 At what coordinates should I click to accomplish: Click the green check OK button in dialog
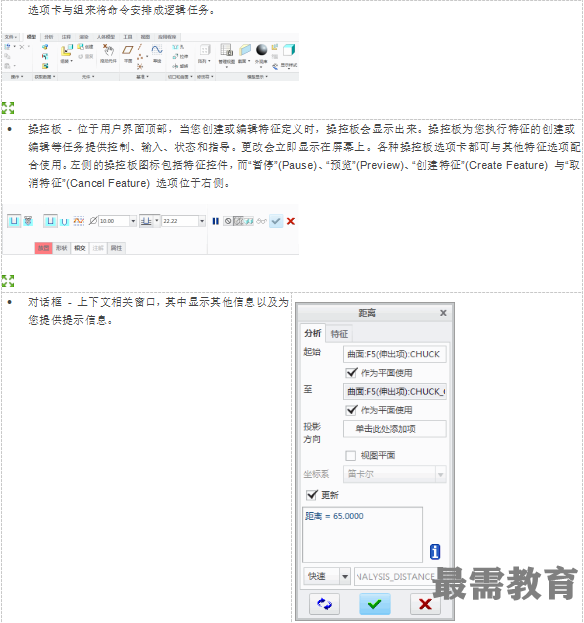tap(375, 604)
